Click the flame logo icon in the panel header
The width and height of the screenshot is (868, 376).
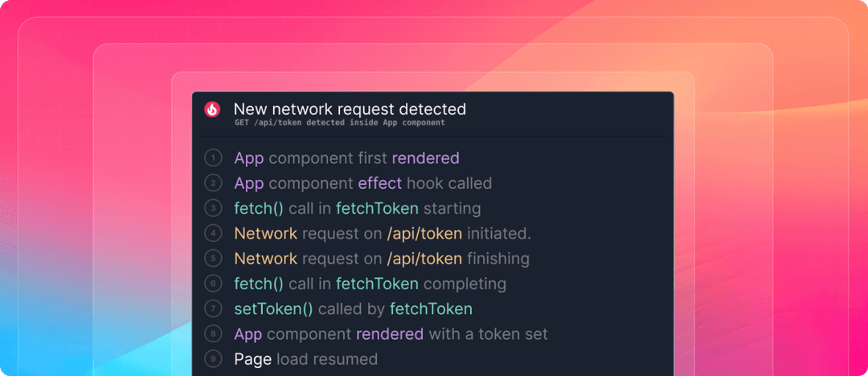tap(212, 109)
